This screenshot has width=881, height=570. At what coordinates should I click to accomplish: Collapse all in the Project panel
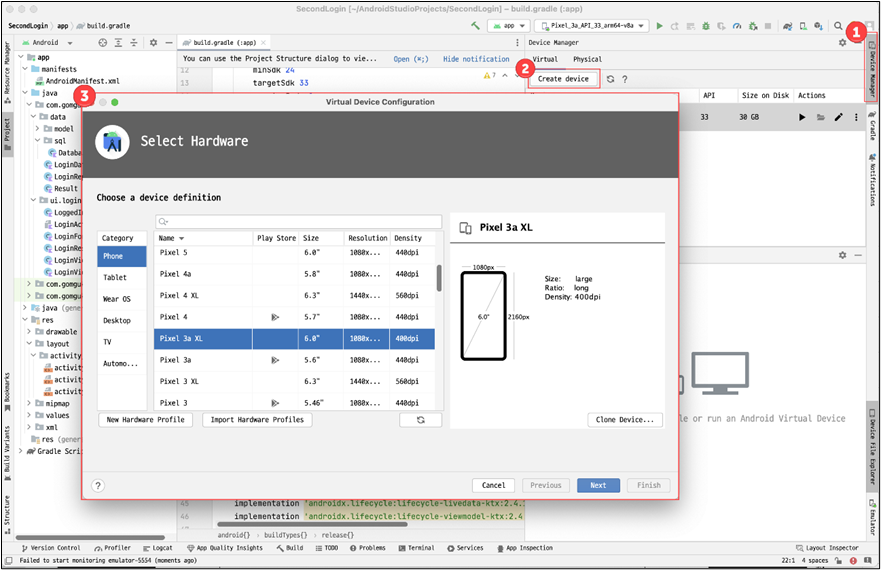point(134,43)
